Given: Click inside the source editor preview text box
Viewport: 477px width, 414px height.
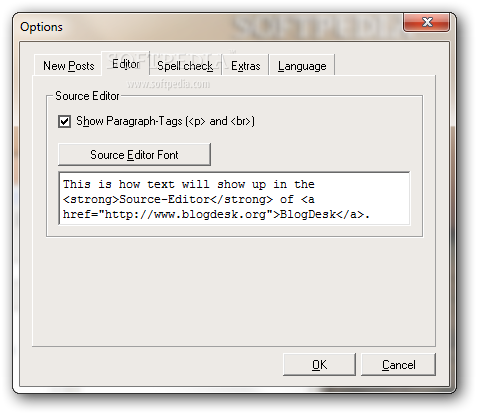Looking at the screenshot, I should pos(234,198).
